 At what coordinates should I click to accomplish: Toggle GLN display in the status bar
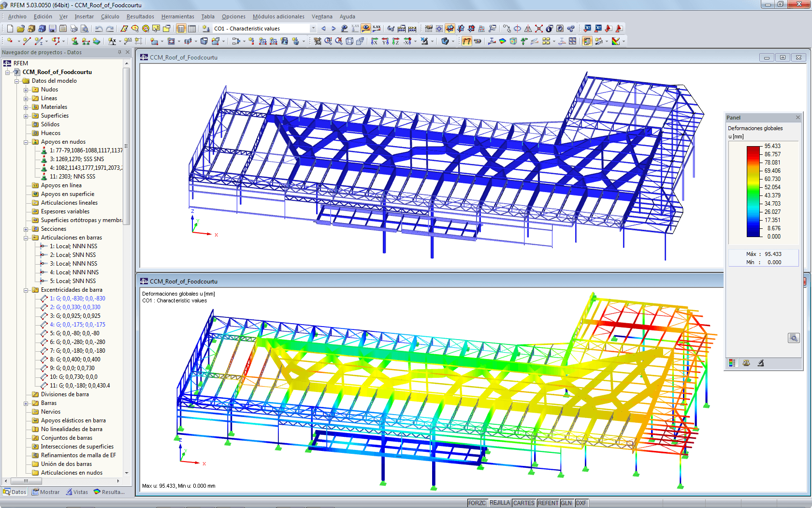(566, 503)
